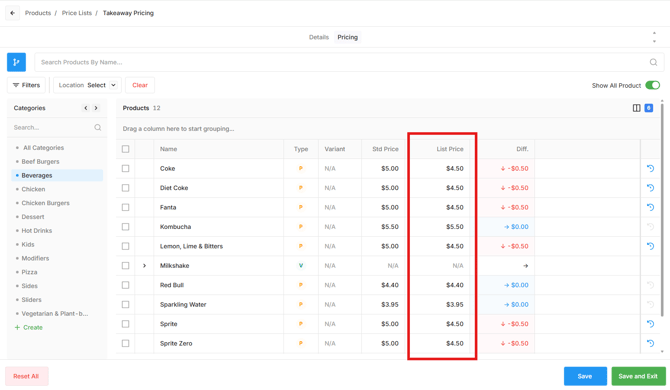Switch to the Details tab

click(x=319, y=37)
